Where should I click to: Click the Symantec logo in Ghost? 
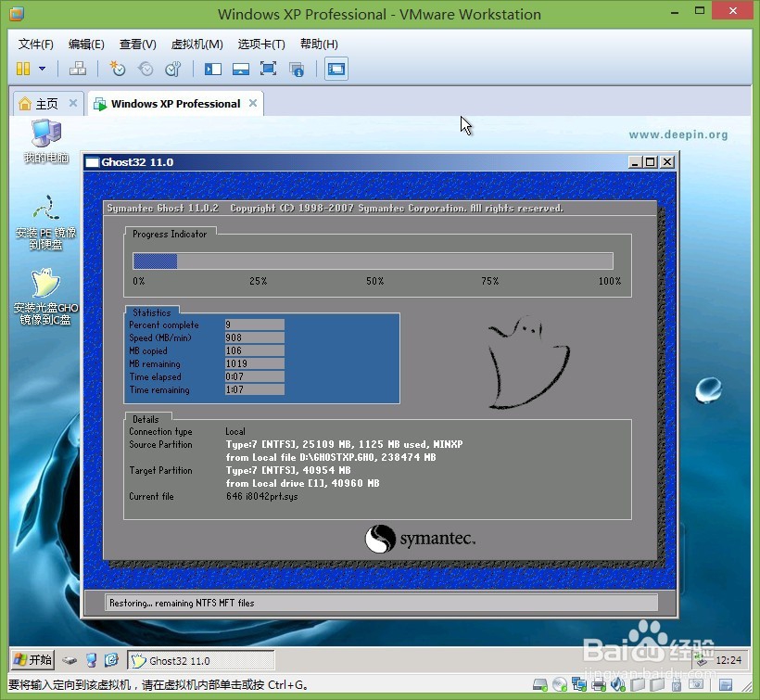[420, 539]
